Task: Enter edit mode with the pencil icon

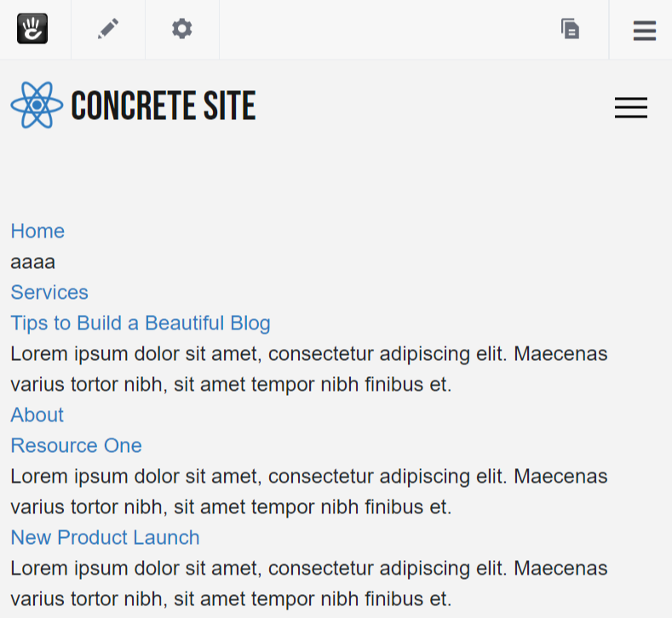Action: [108, 29]
